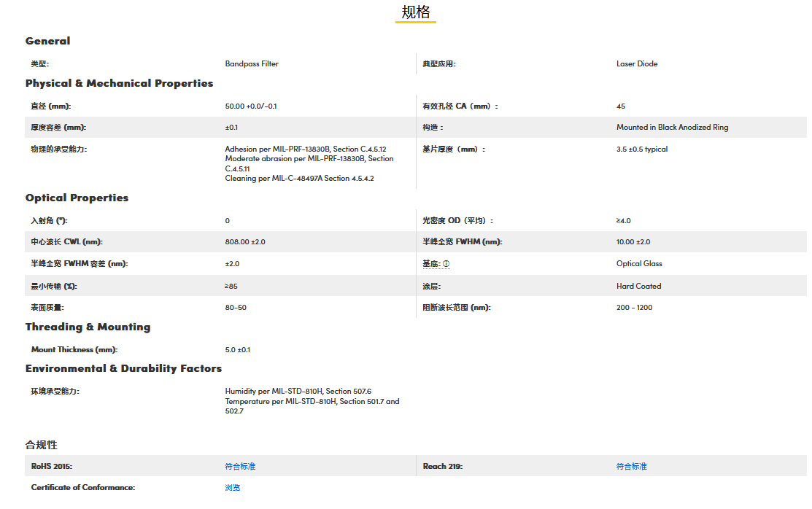Click the Bandpass Filter value
The height and width of the screenshot is (509, 812).
coord(252,63)
